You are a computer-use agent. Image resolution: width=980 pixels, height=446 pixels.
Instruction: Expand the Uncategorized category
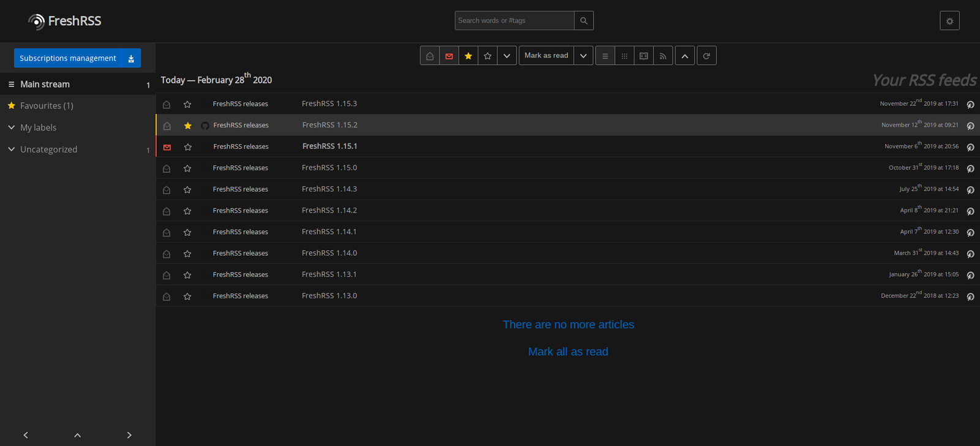point(12,149)
